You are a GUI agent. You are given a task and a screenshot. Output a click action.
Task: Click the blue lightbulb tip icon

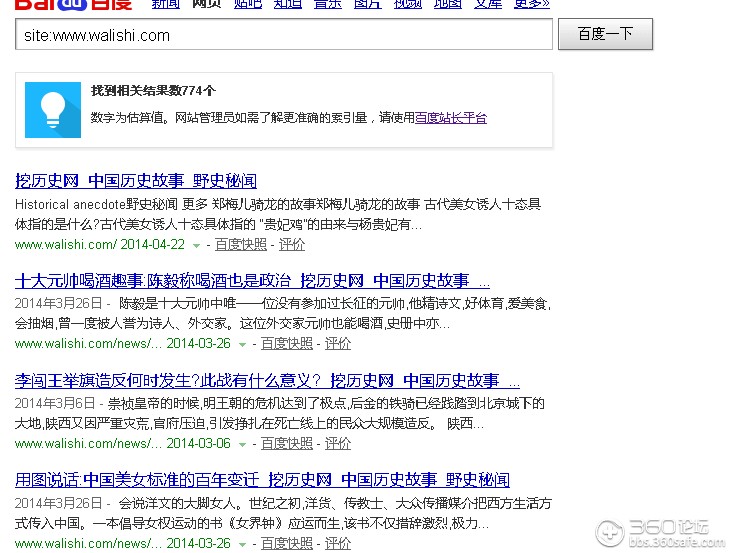pos(52,110)
